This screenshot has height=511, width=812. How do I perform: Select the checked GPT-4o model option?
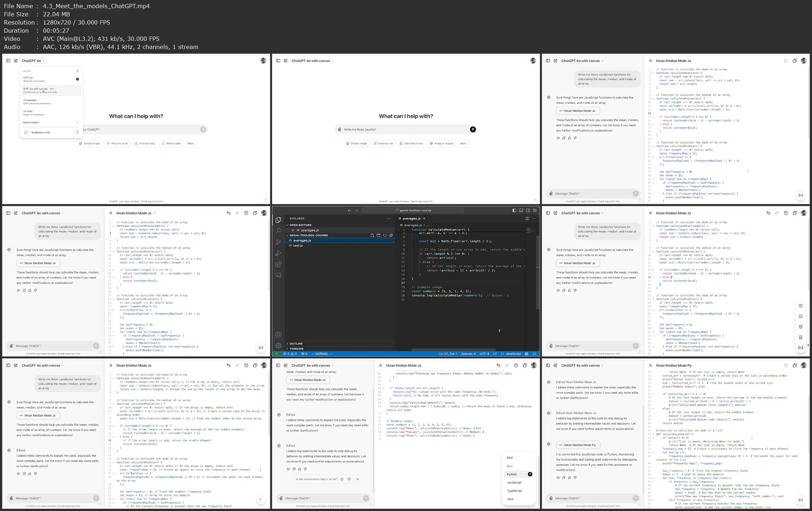point(50,79)
